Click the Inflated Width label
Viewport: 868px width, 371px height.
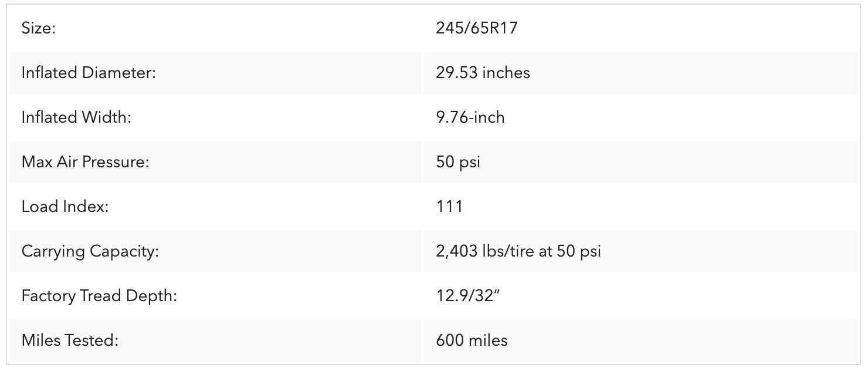[x=76, y=117]
